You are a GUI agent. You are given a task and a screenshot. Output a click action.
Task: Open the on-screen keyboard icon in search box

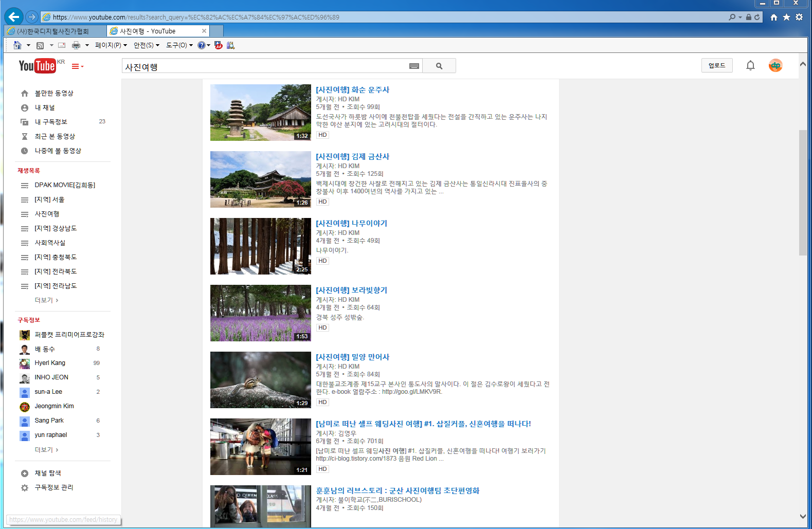(414, 66)
